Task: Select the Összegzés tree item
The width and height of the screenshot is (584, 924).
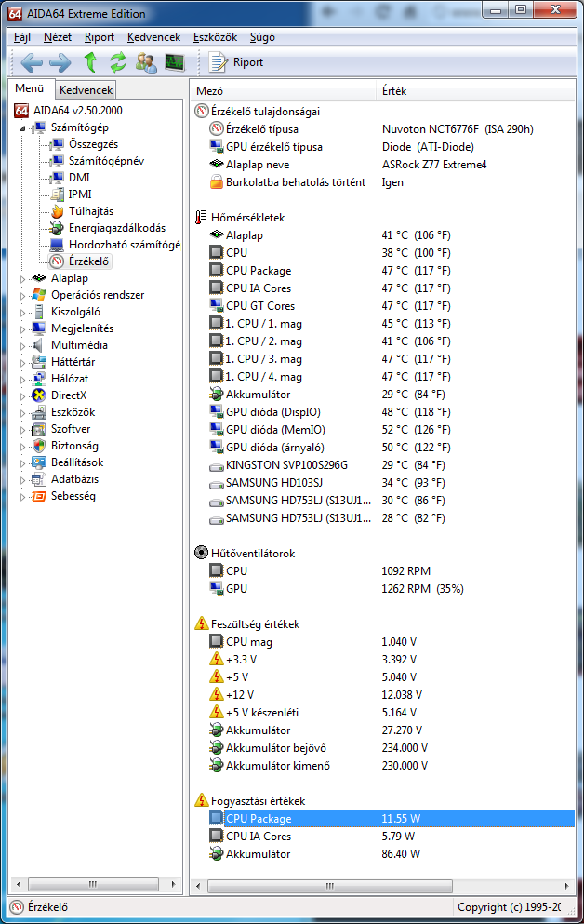Action: pyautogui.click(x=93, y=144)
